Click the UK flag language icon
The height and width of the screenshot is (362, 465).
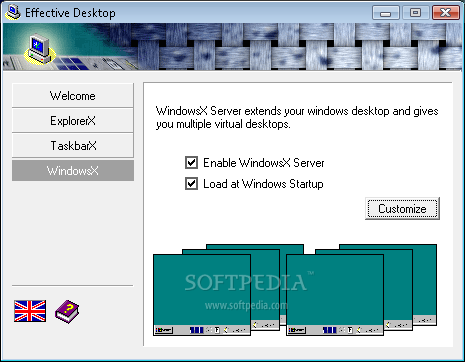pyautogui.click(x=30, y=311)
